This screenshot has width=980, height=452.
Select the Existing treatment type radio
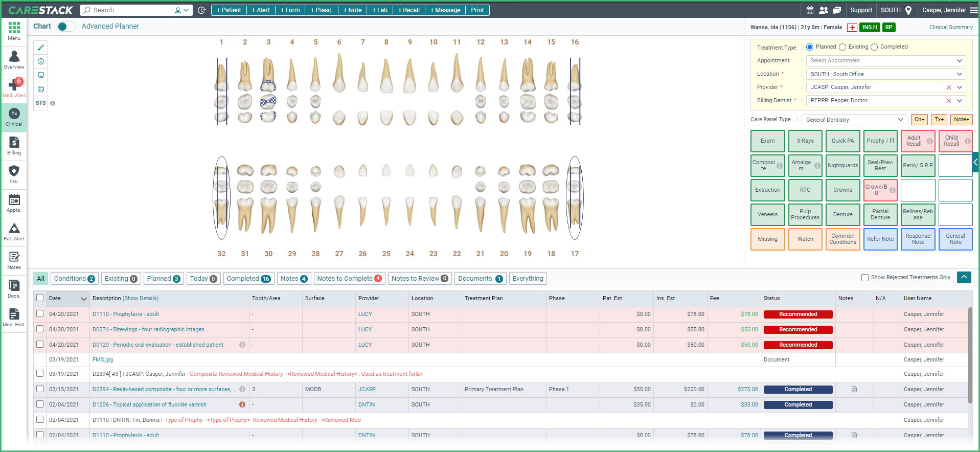pyautogui.click(x=842, y=47)
